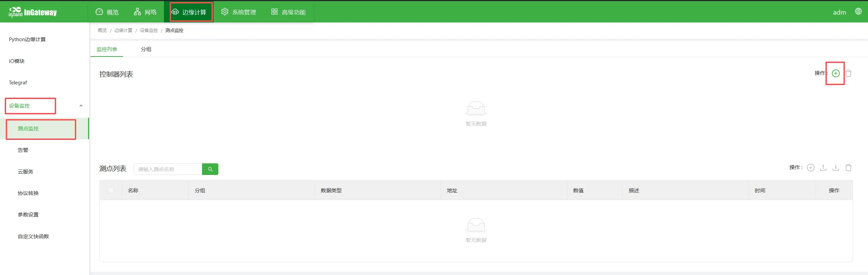Collapse the 设备监控 sidebar section

pos(81,106)
